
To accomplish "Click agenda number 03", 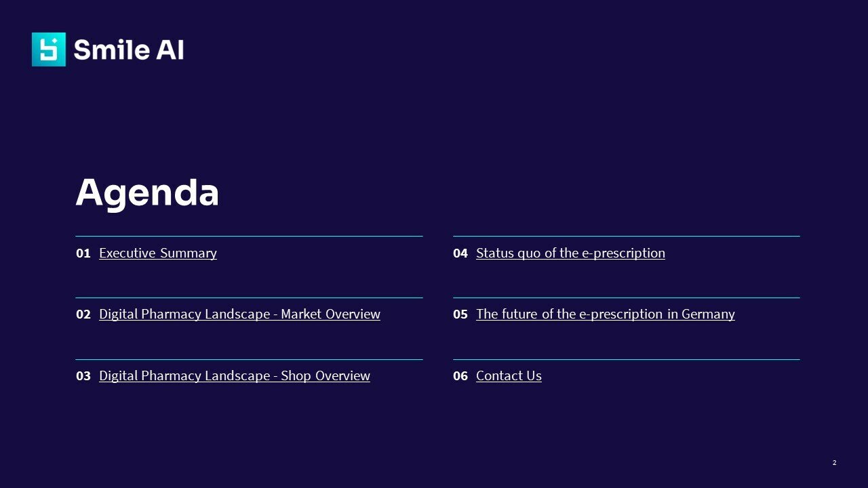I will pyautogui.click(x=83, y=376).
